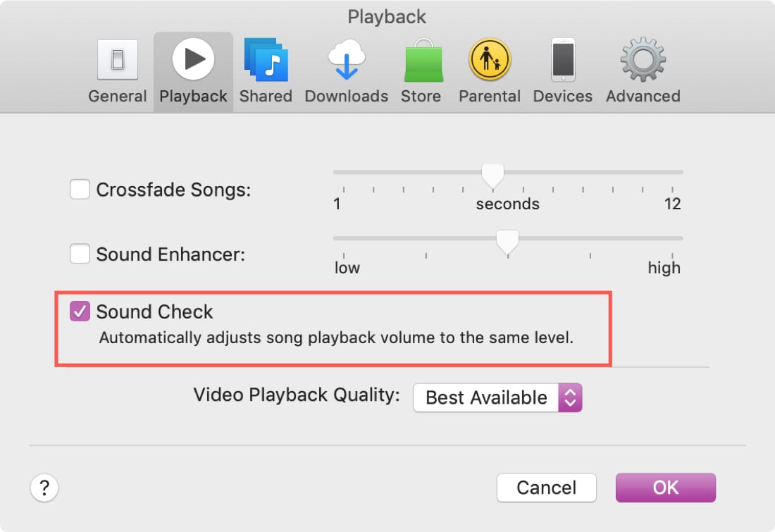Open the Video Playback Quality dropdown
The image size is (775, 532).
point(497,397)
